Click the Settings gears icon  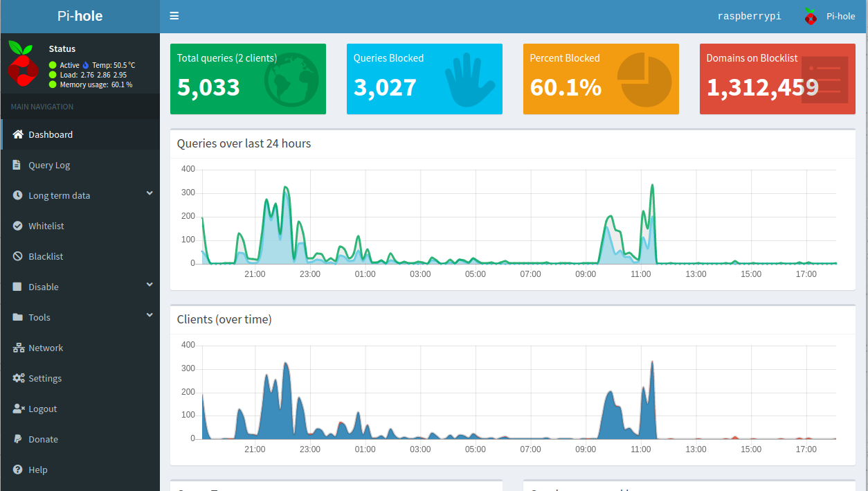18,378
